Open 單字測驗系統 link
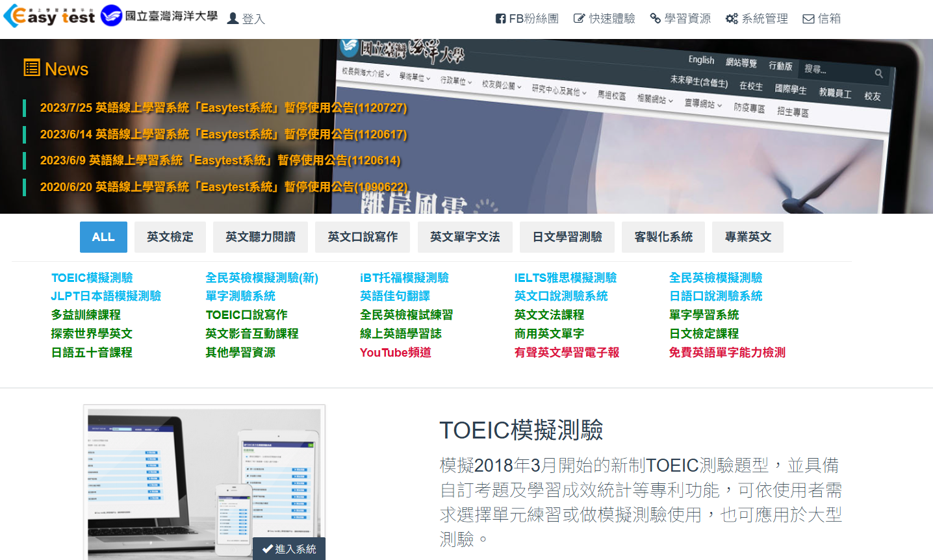 click(240, 296)
